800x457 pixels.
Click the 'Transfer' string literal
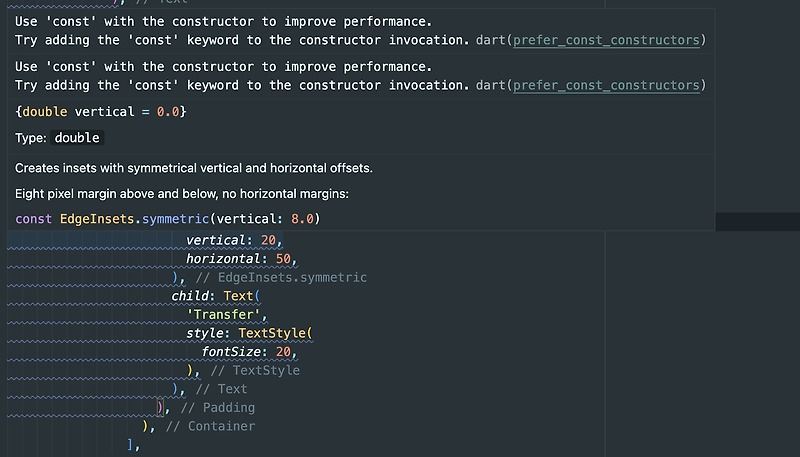coord(223,315)
